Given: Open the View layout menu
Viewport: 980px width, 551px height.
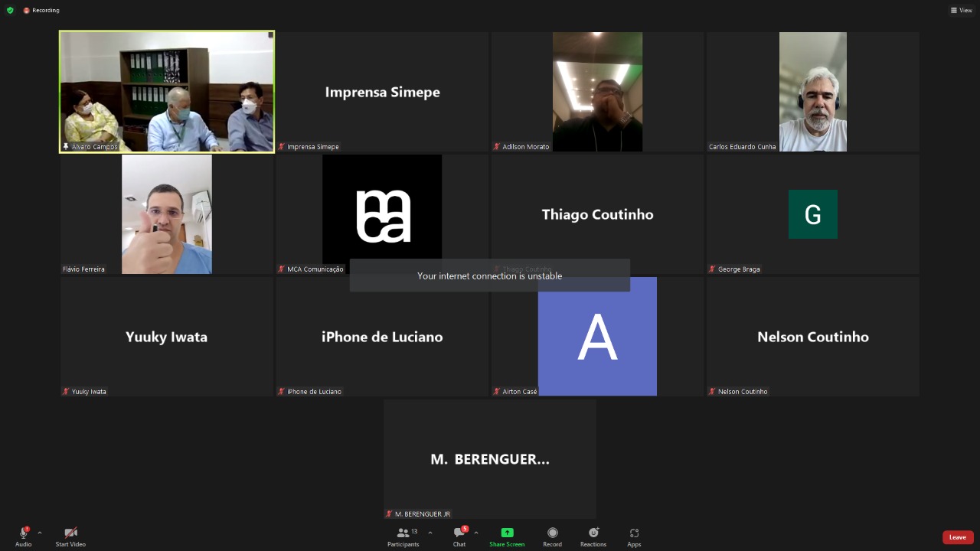Looking at the screenshot, I should [x=961, y=10].
